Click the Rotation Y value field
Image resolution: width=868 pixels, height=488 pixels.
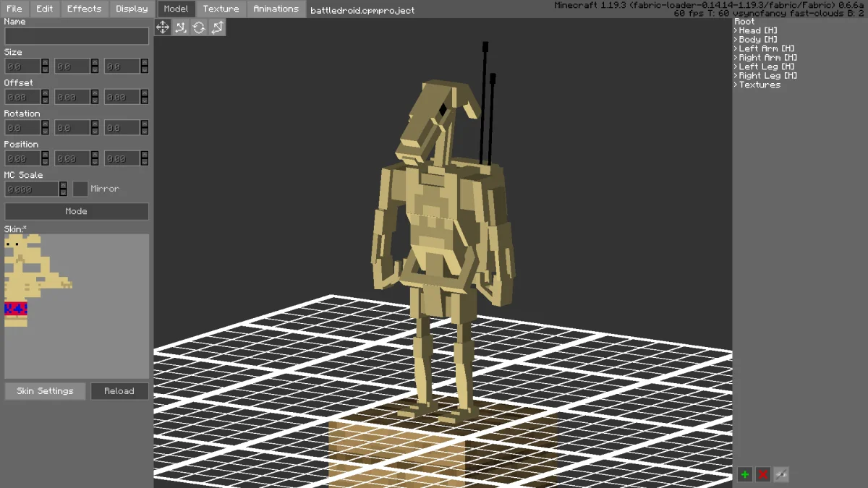pyautogui.click(x=72, y=128)
